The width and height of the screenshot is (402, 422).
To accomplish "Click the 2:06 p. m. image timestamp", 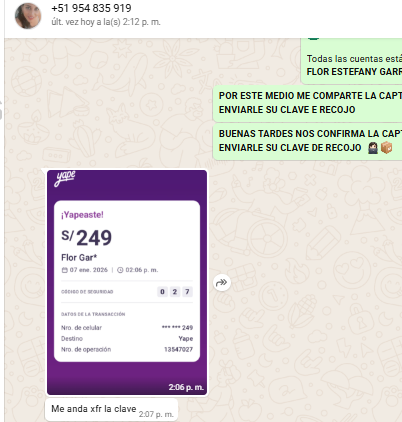I will click(186, 387).
